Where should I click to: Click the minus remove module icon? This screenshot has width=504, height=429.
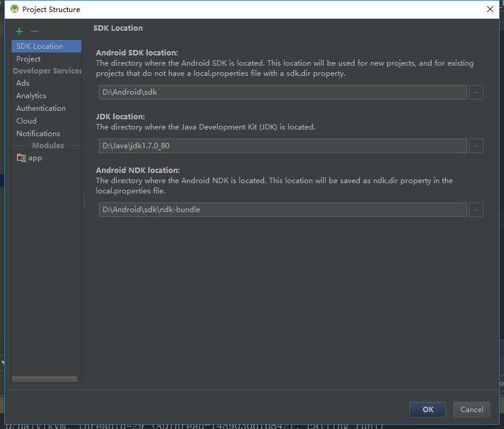coord(34,31)
